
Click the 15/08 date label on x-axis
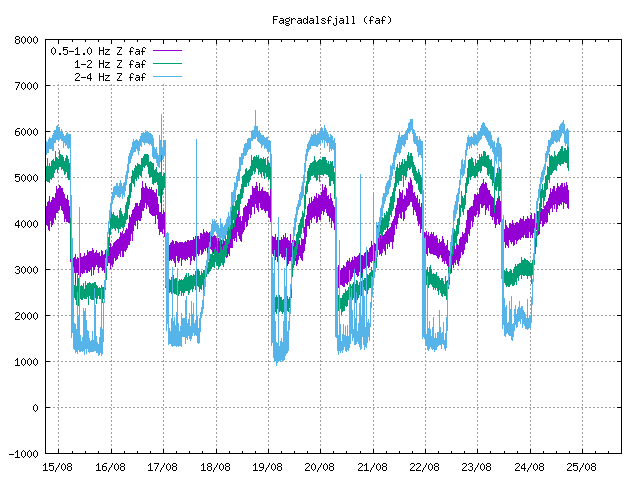[x=58, y=467]
